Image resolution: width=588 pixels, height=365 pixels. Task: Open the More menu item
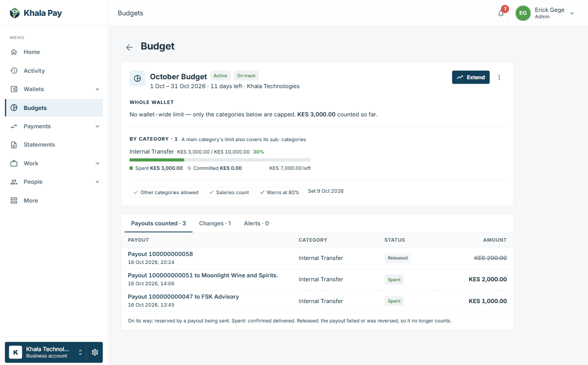click(54, 201)
